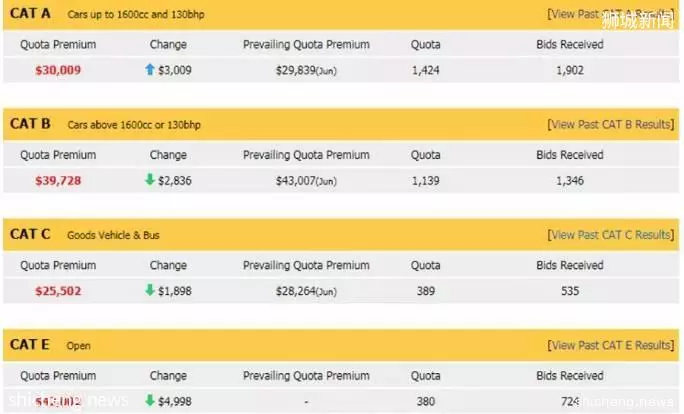Viewport: 684px width, 414px height.
Task: Click the green down arrow beside $2,836
Action: pos(150,179)
